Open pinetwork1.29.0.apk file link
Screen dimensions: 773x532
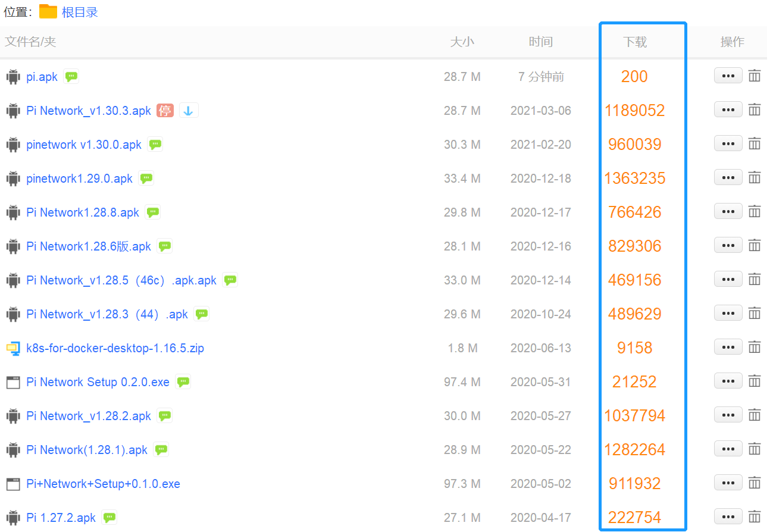point(80,179)
